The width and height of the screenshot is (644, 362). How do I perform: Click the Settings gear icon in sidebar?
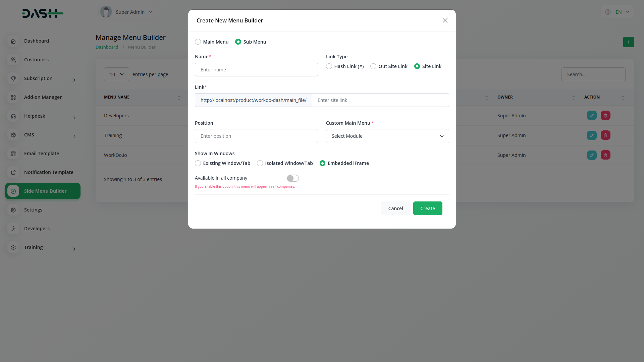point(13,210)
